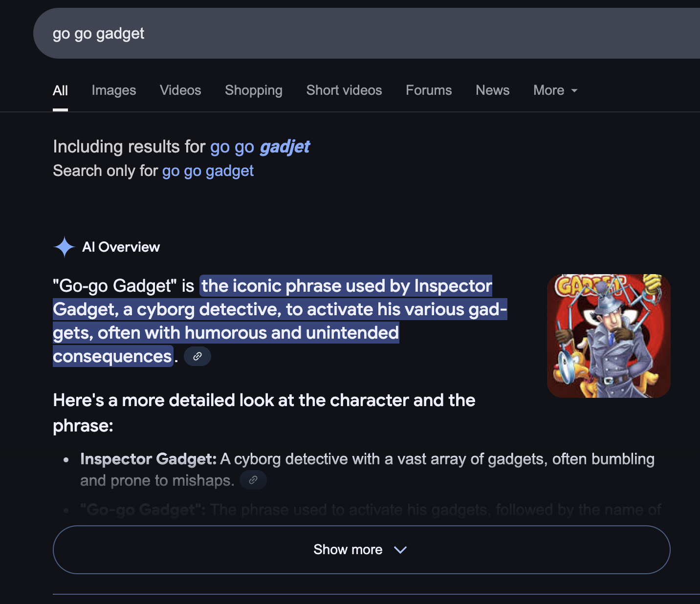The image size is (700, 604).
Task: Switch to Short videos tab
Action: click(x=344, y=90)
